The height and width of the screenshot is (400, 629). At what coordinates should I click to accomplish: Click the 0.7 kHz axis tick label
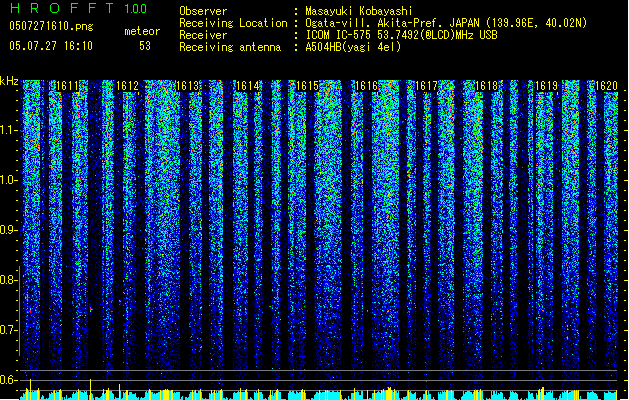click(8, 330)
